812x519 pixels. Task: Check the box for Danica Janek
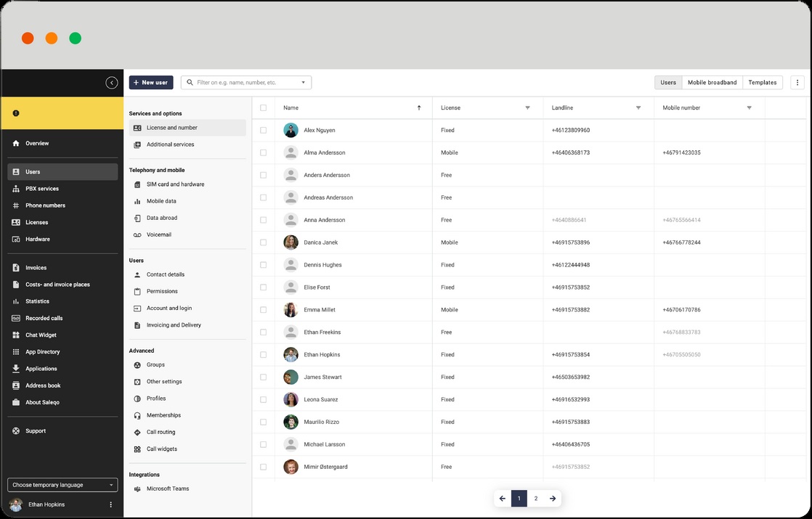(x=263, y=242)
